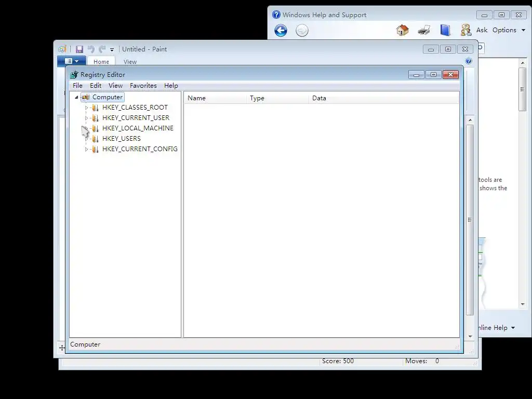The image size is (532, 399).
Task: Click the Help and Support vertical scrollbar thumb
Action: [x=523, y=89]
